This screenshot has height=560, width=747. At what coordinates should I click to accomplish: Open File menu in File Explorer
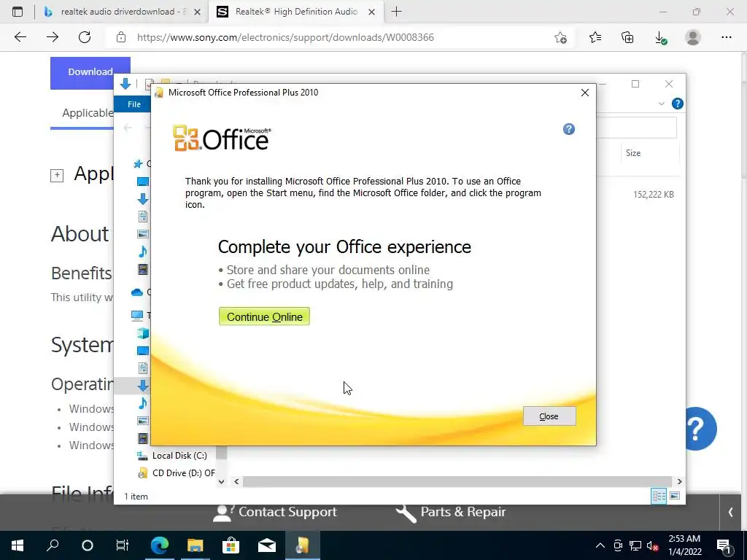point(134,104)
